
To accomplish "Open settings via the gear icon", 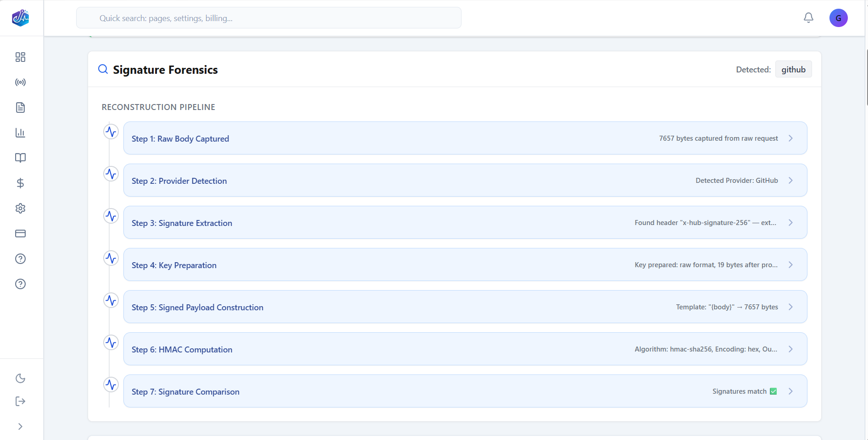I will coord(20,208).
